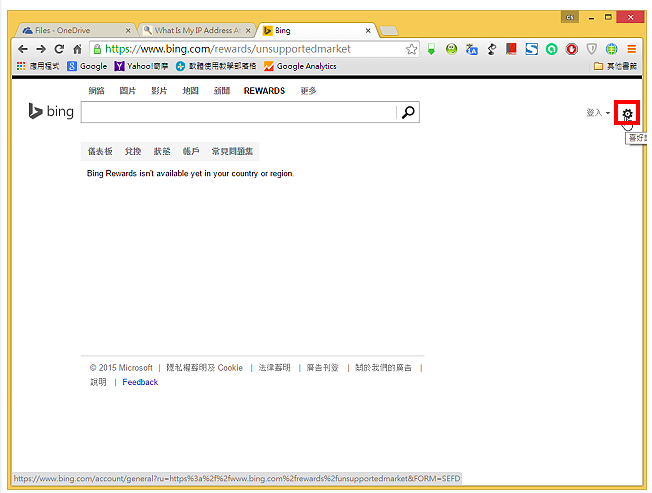Go back using the browser back arrow
The image size is (652, 493).
click(23, 49)
